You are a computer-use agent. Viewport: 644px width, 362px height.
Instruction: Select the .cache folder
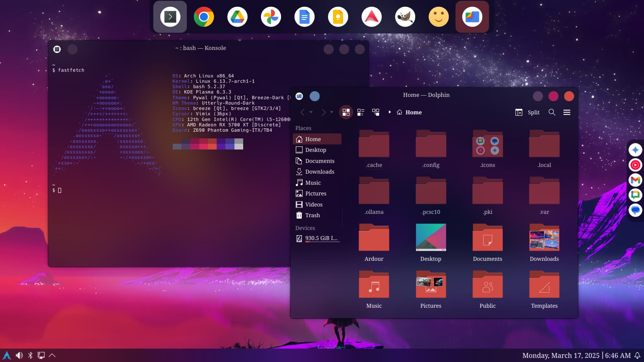374,149
